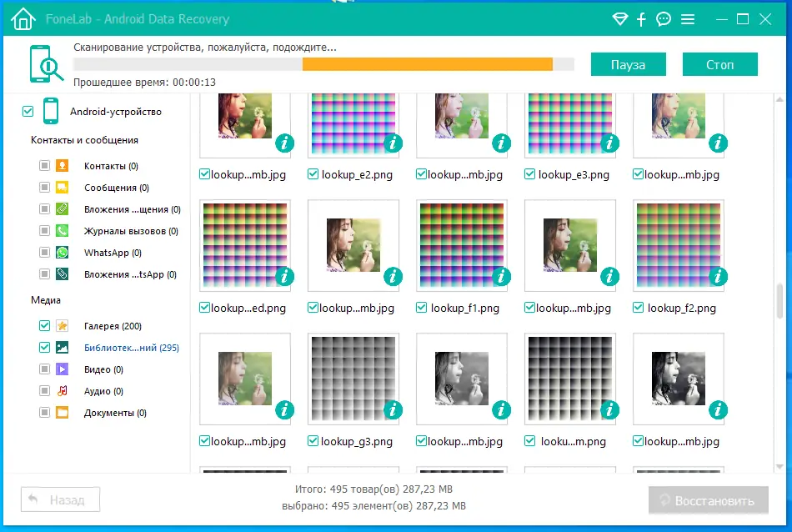This screenshot has height=532, width=792.
Task: Open the Facebook icon in title bar
Action: coord(641,19)
